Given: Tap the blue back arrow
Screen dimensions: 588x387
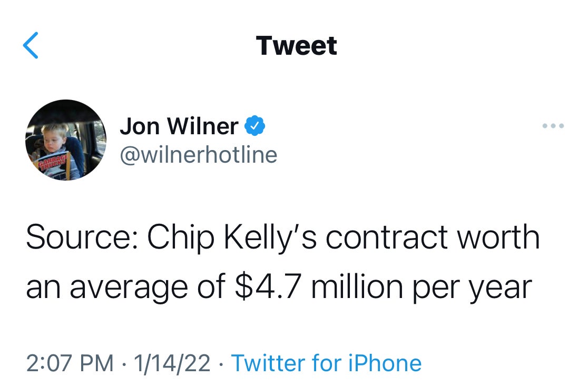Looking at the screenshot, I should [x=31, y=45].
